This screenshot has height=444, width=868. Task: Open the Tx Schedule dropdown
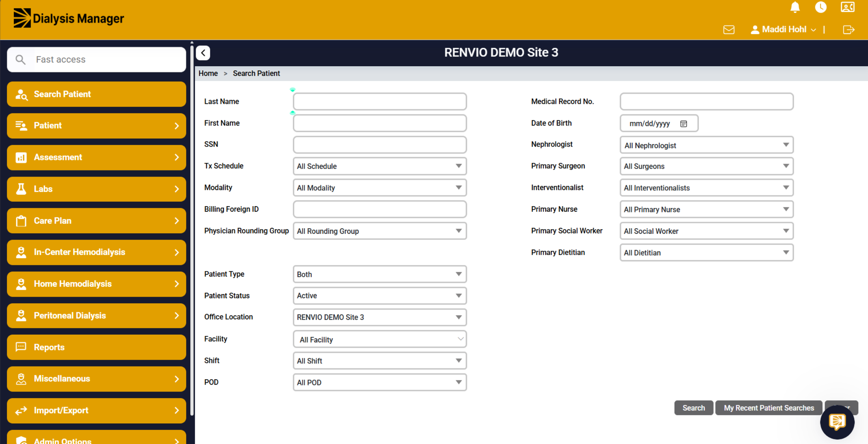[x=380, y=166]
